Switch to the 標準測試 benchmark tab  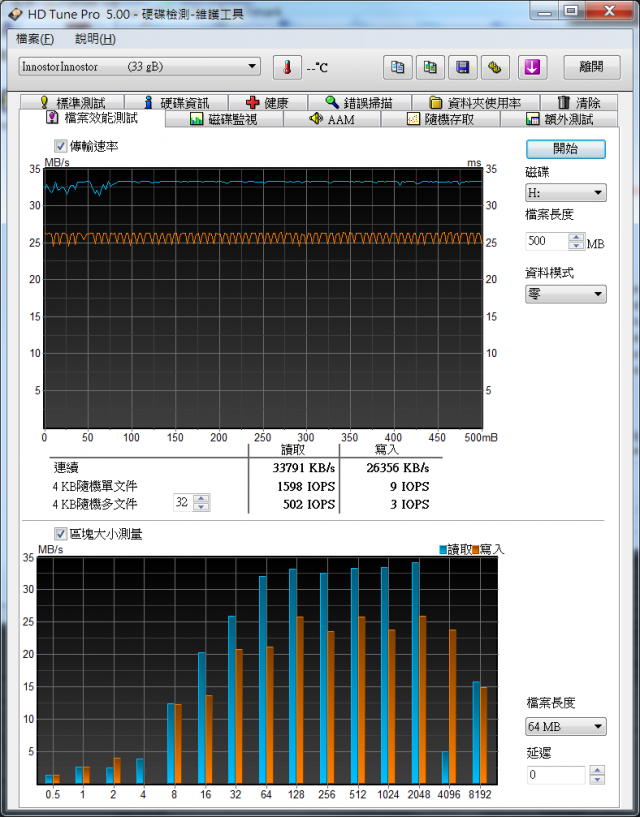point(72,102)
